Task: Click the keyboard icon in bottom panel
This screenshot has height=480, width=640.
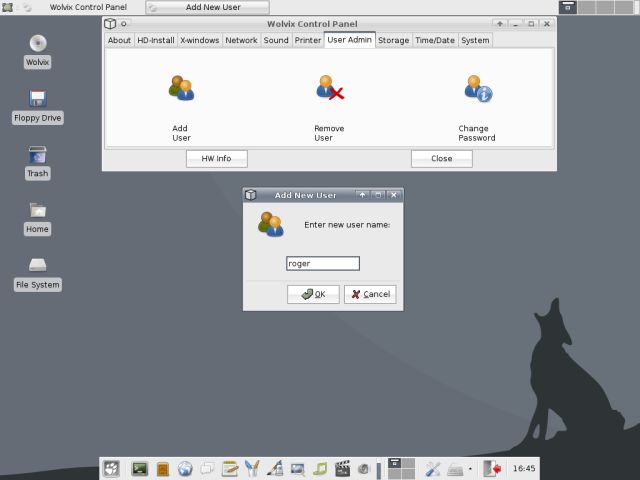Action: [455, 470]
